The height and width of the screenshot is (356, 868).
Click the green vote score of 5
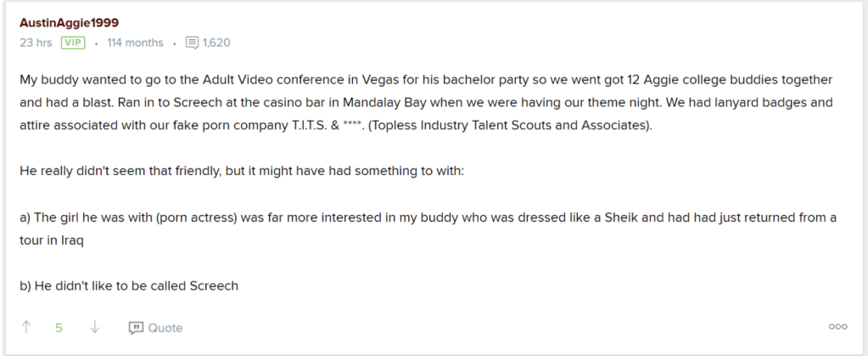coord(59,327)
